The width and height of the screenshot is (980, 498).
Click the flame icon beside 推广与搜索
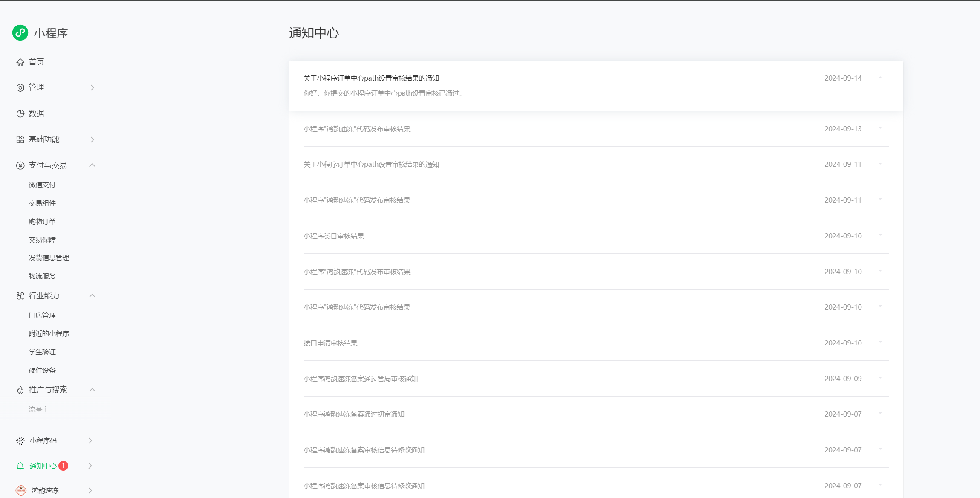[20, 390]
